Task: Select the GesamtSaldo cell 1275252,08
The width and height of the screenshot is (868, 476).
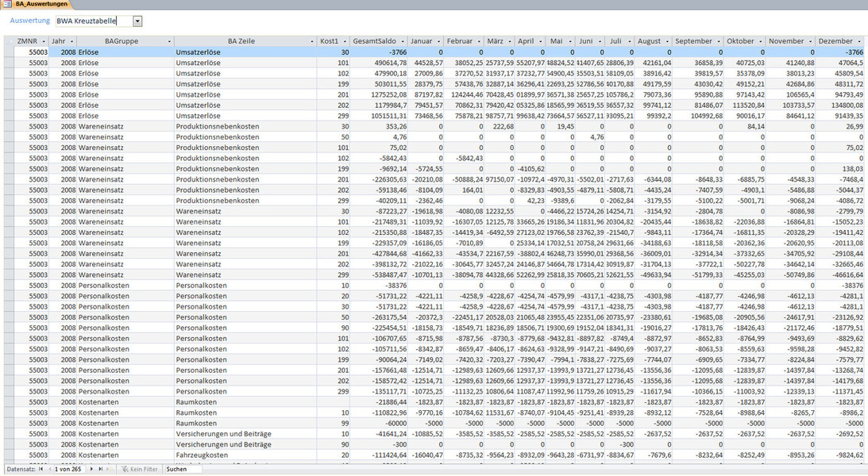Action: click(379, 94)
